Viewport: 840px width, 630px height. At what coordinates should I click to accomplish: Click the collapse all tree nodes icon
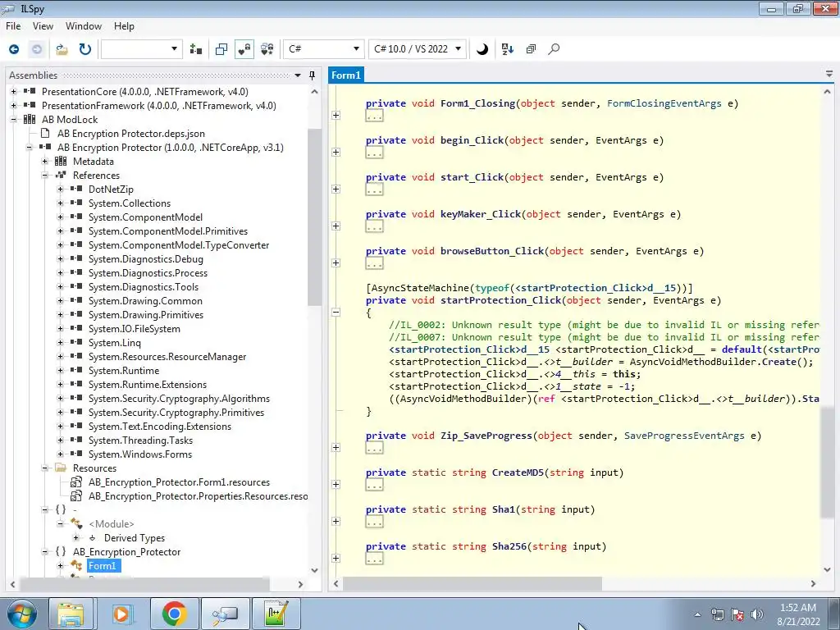click(531, 49)
